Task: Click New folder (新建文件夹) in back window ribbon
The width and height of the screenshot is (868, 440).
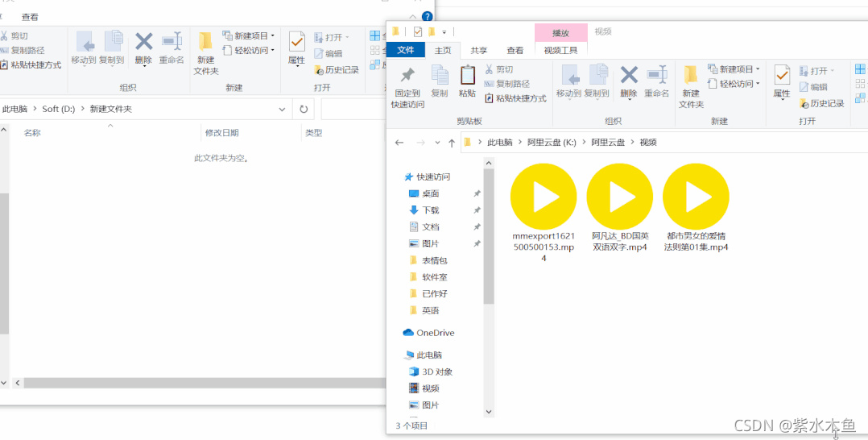Action: [205, 54]
